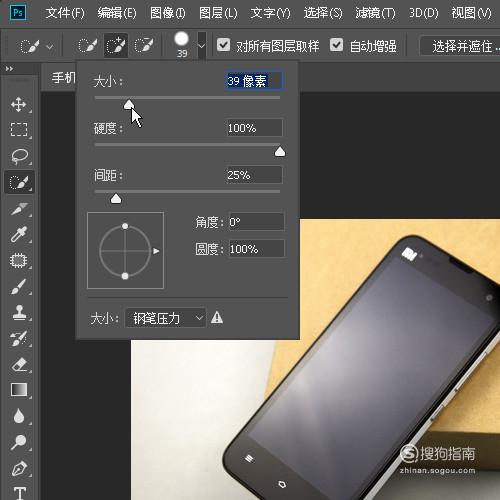Click the 硬度 100% input field
The height and width of the screenshot is (500, 500).
(254, 128)
